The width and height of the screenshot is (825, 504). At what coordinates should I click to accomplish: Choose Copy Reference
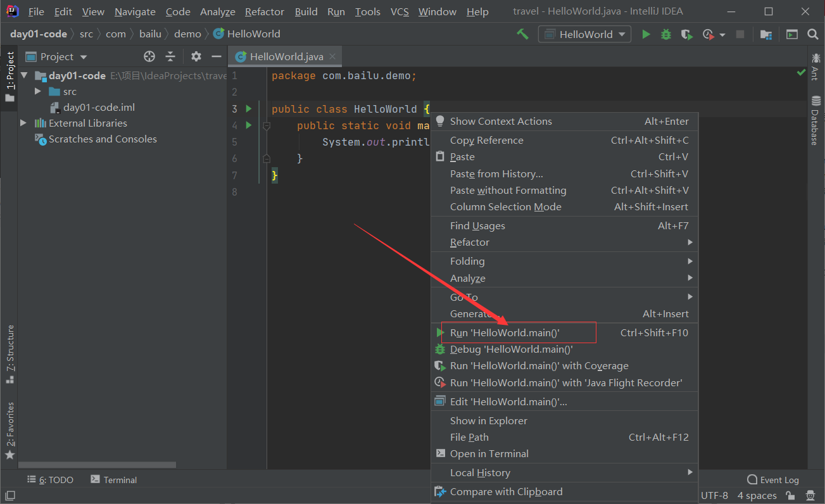point(564,140)
